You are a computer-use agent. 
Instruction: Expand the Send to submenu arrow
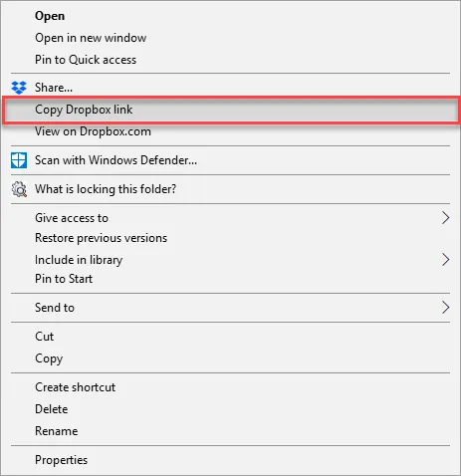pyautogui.click(x=445, y=308)
